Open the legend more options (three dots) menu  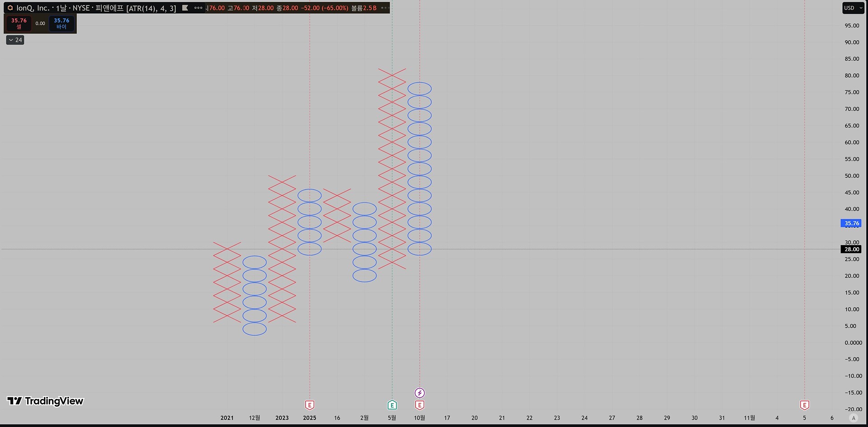pos(198,8)
